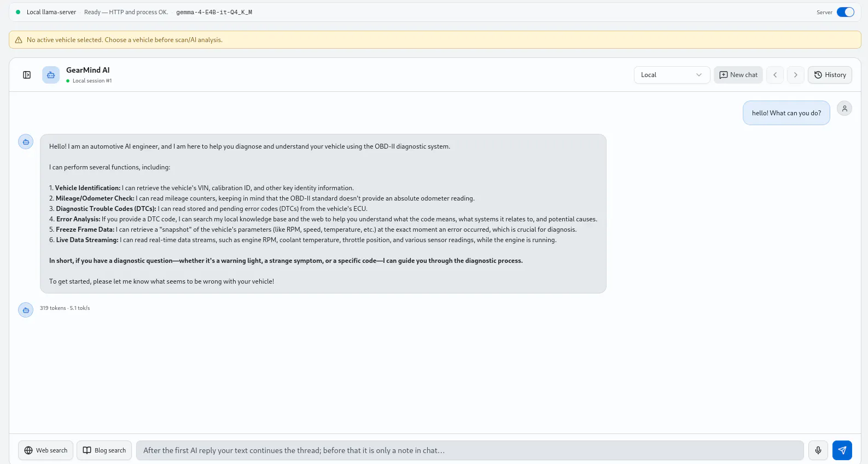The image size is (868, 464).
Task: Click the warning triangle icon
Action: point(19,40)
